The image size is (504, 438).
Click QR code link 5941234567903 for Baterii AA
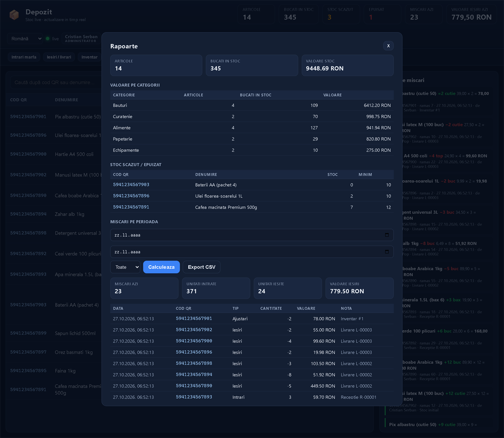pos(131,185)
